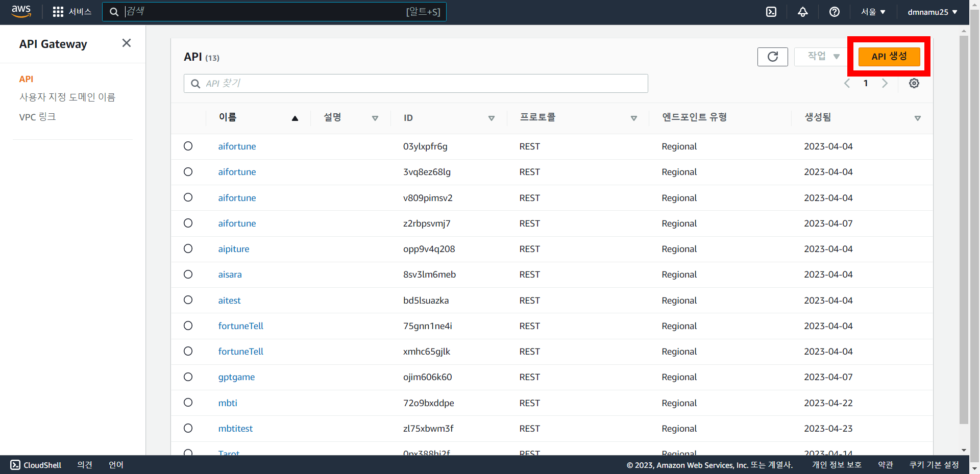Image resolution: width=980 pixels, height=474 pixels.
Task: Select radio for API v809pimsv2
Action: (188, 197)
